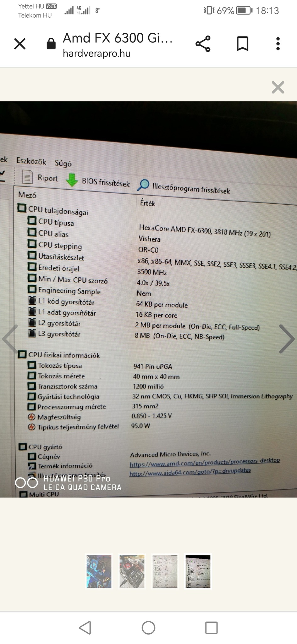Select the Tranzisztorok száma row
Screen dimensions: 297x644
point(63,386)
